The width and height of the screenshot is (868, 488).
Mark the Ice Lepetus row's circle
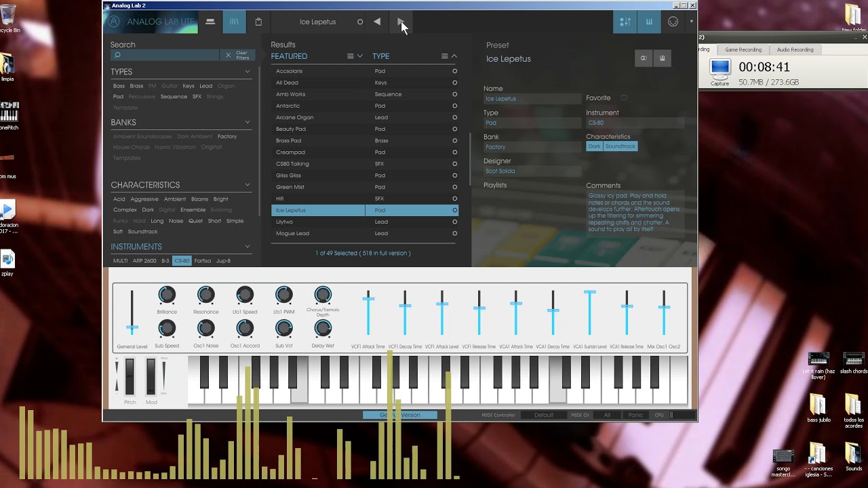pyautogui.click(x=454, y=210)
